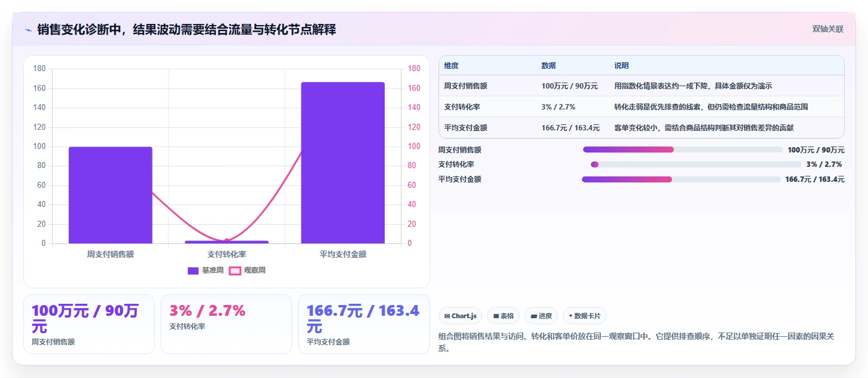Click the 支付转化率 progress bar
868x378 pixels.
696,164
